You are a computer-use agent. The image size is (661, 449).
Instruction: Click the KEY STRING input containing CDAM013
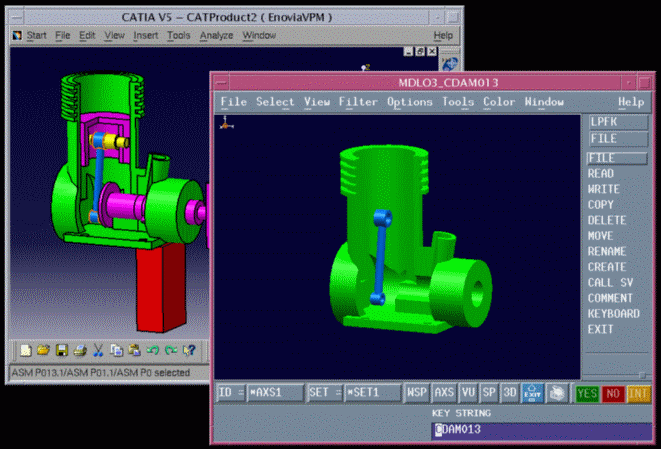(541, 430)
